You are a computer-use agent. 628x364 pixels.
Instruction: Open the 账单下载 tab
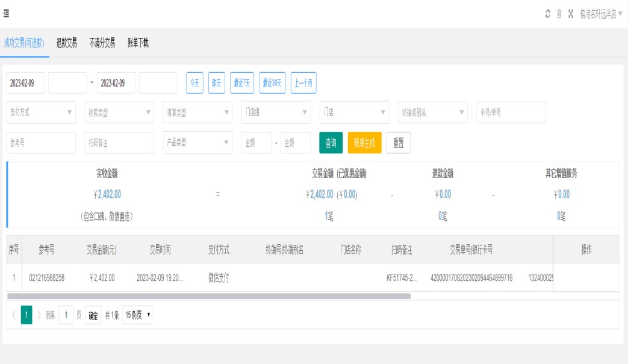point(138,43)
